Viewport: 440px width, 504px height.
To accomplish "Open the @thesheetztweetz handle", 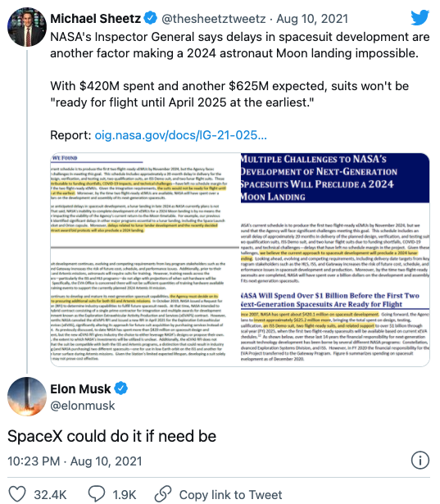I will tap(214, 19).
